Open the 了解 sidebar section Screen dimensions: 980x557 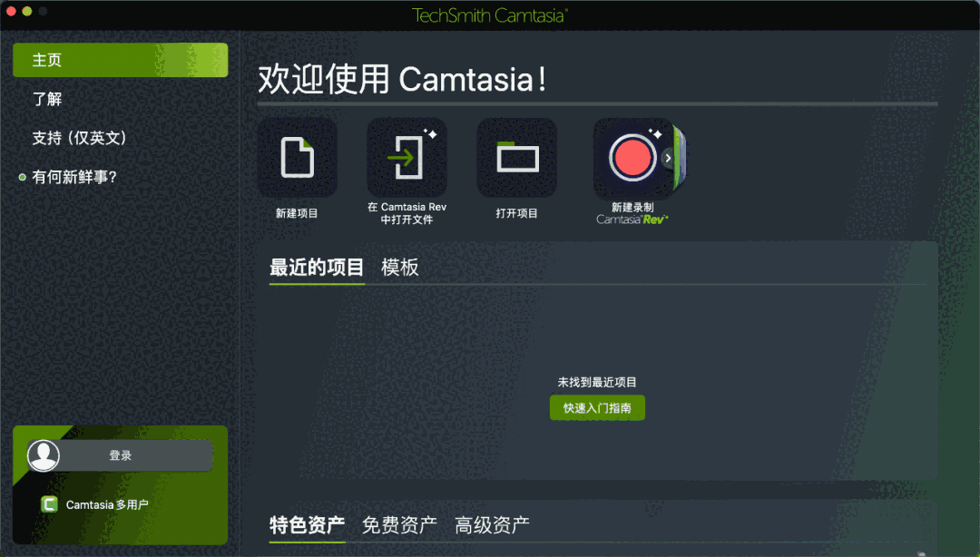point(47,99)
